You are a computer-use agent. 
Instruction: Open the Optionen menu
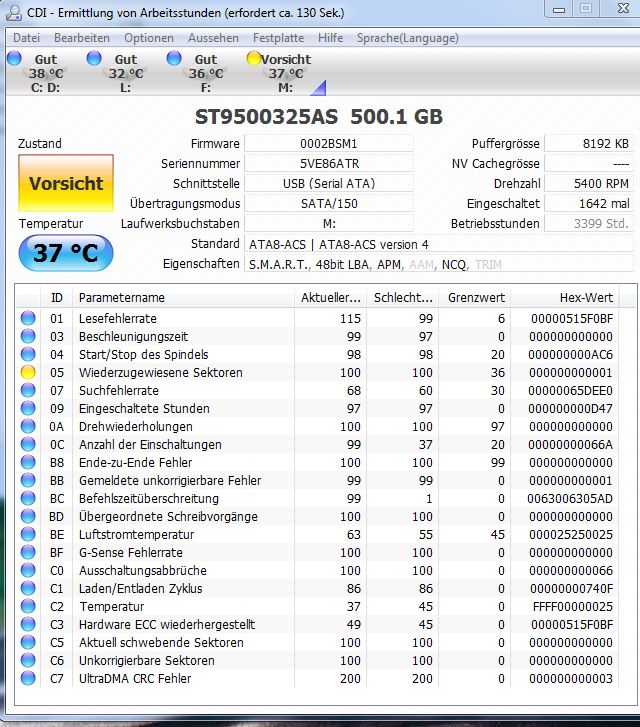pyautogui.click(x=149, y=38)
